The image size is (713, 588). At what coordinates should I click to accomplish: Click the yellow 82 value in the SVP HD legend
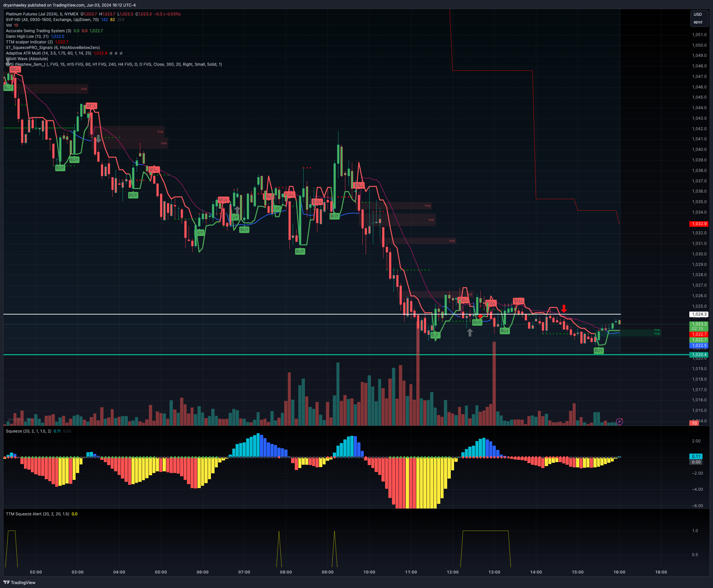pyautogui.click(x=112, y=20)
